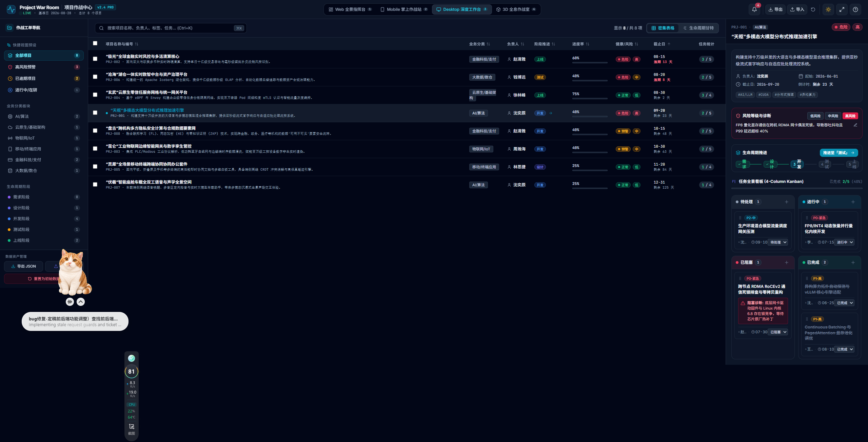This screenshot has height=442, width=868.
Task: Select 高风险预警 view preset in sidebar
Action: (44, 67)
